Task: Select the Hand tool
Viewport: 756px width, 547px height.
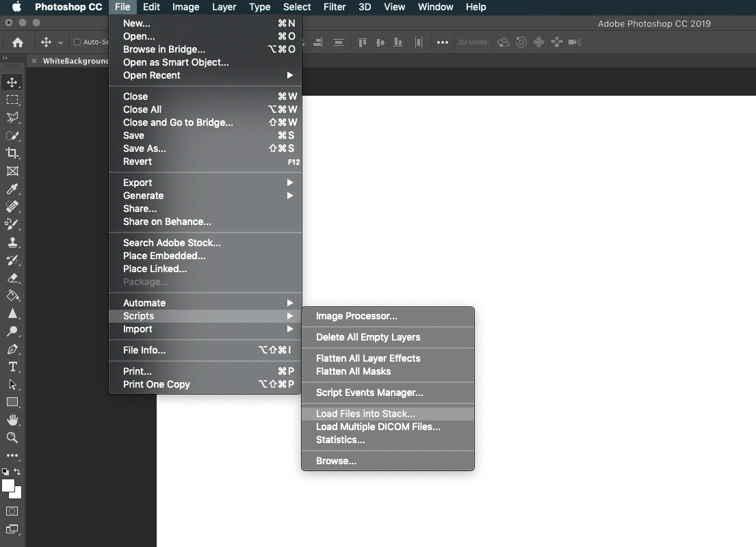Action: (12, 421)
